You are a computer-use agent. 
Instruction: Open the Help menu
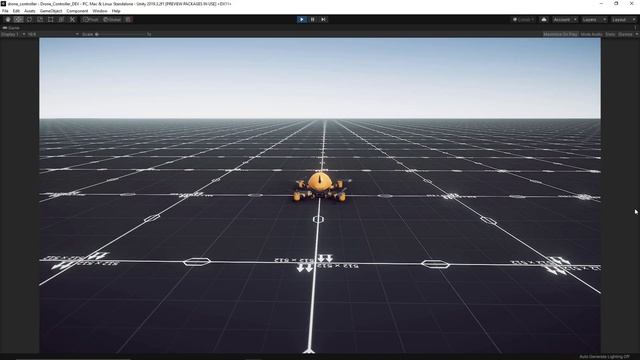pyautogui.click(x=116, y=11)
